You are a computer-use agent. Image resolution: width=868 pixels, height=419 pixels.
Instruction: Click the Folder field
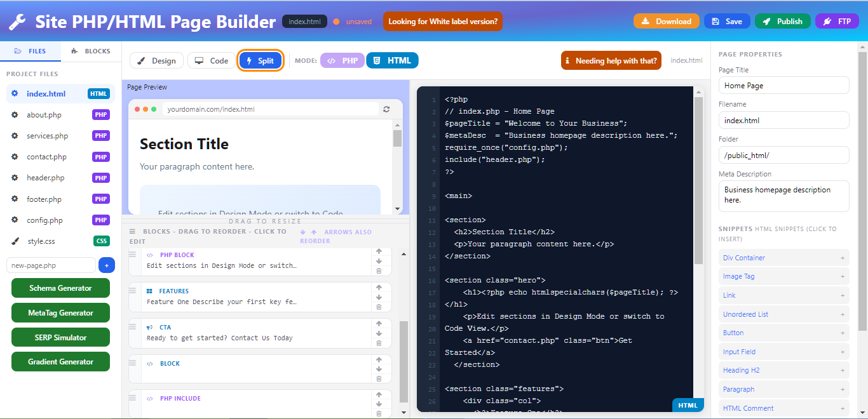click(x=784, y=155)
